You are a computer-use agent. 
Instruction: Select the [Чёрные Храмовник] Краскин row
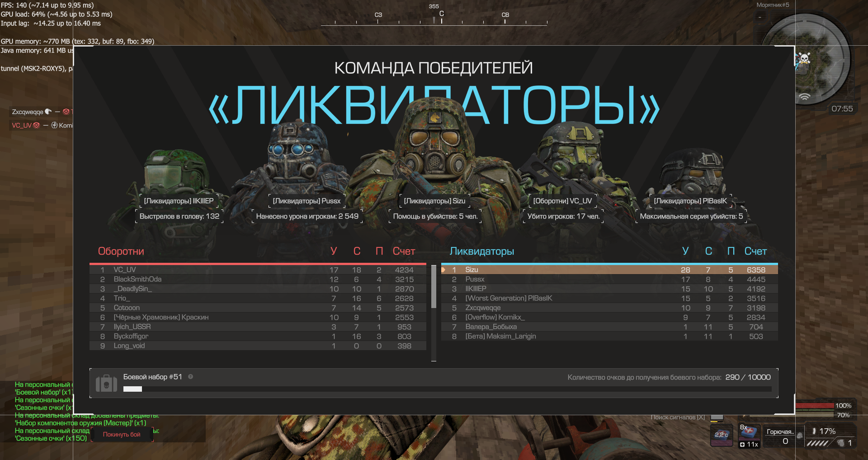(258, 318)
